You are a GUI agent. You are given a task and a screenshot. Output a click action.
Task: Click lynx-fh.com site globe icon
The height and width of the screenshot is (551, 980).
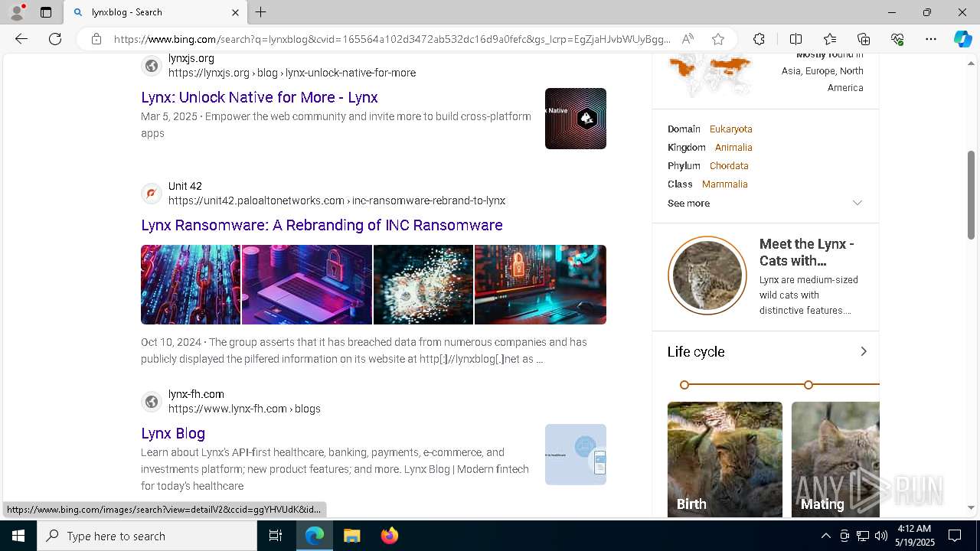click(152, 402)
